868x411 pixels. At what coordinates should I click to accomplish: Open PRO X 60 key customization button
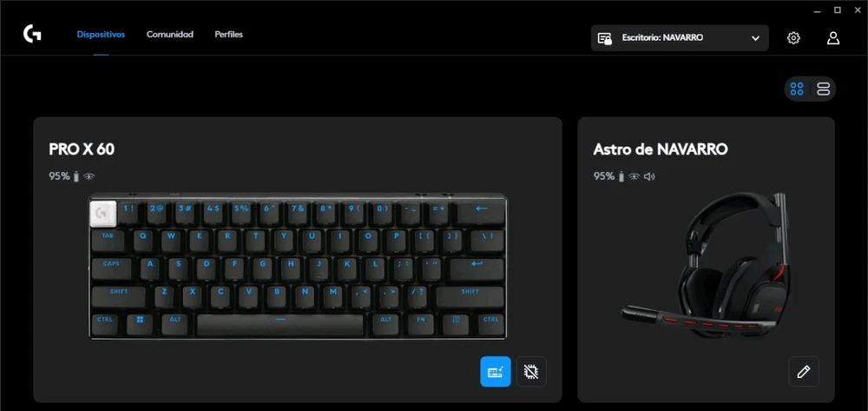pyautogui.click(x=495, y=371)
